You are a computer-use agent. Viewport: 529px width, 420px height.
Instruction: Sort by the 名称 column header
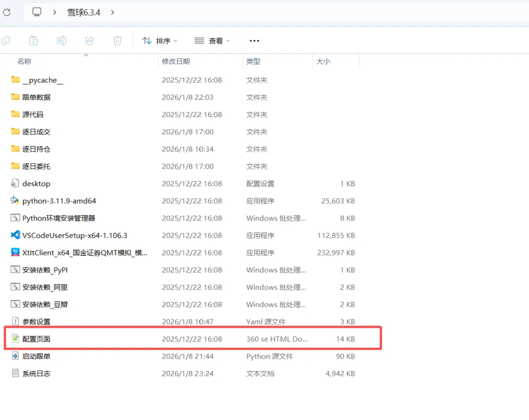point(24,61)
